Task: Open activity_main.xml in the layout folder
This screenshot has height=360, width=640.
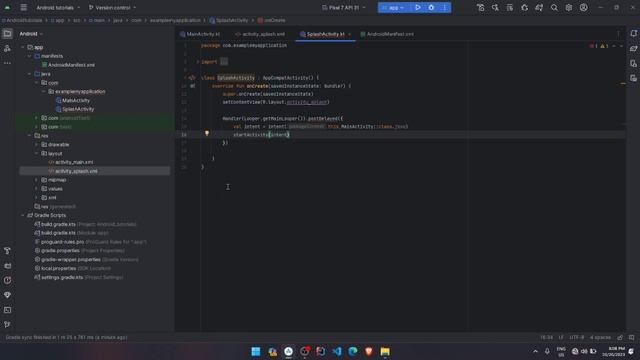Action: 71,162
